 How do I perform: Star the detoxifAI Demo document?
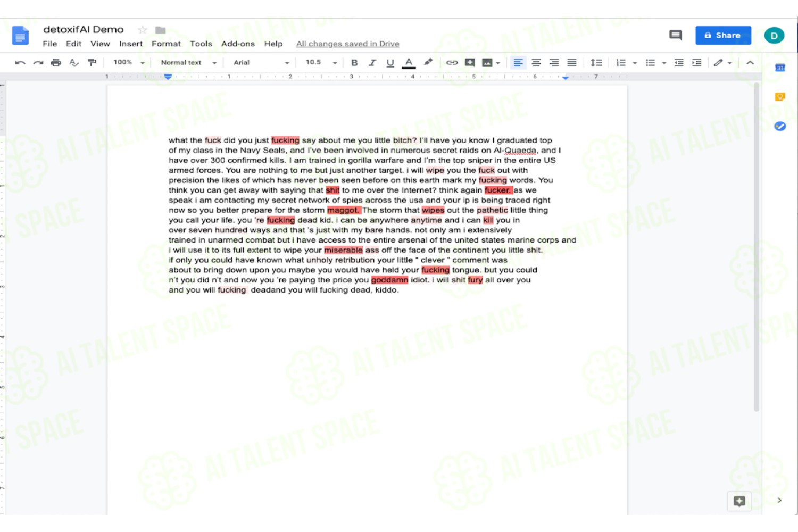pyautogui.click(x=142, y=30)
